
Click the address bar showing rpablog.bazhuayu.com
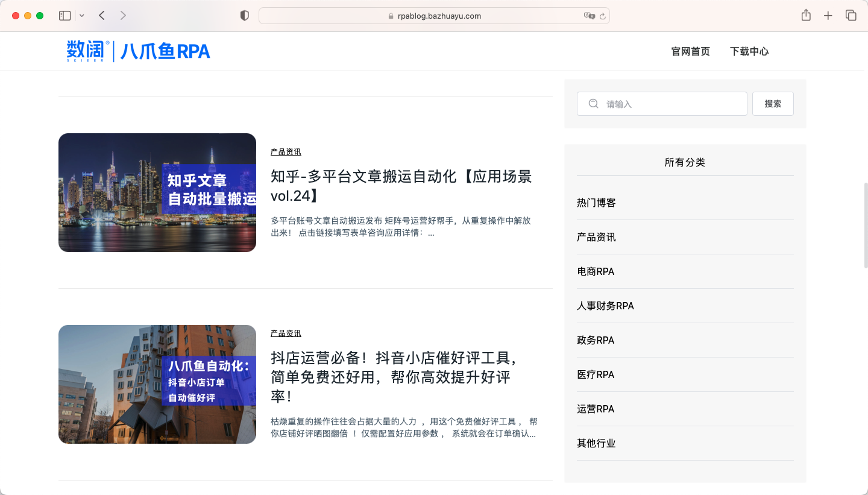click(434, 16)
